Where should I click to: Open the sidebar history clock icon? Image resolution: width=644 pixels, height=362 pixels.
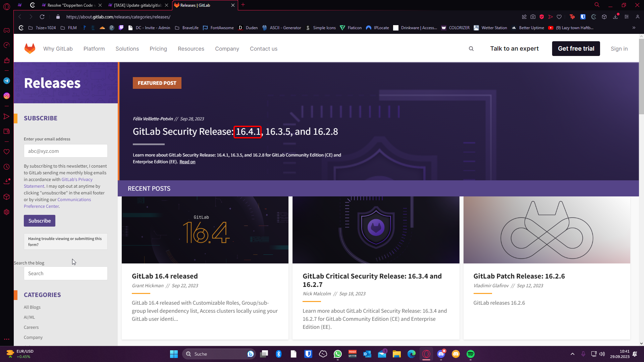(7, 167)
